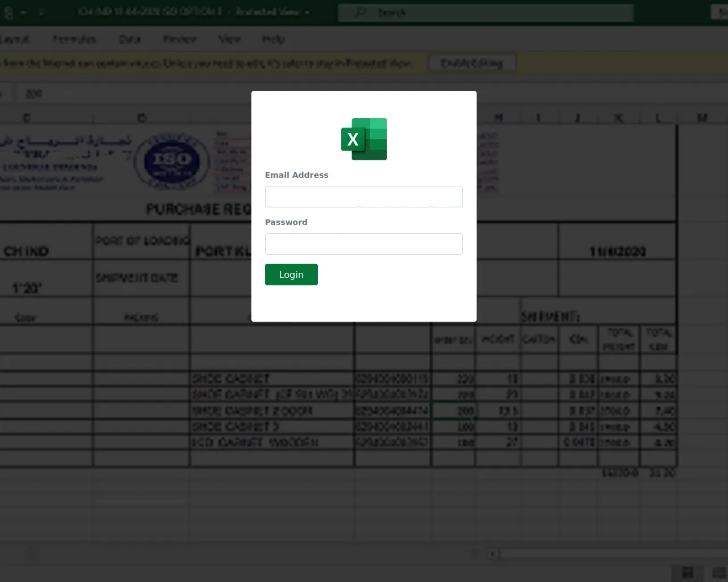Open the Protected View title dropdown arrow
The width and height of the screenshot is (728, 582).
(x=307, y=12)
